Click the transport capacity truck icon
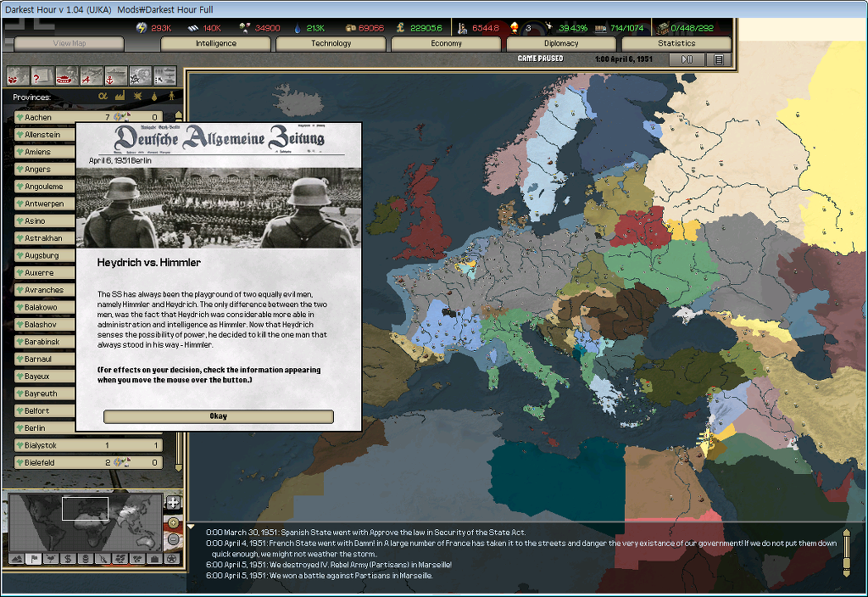Image resolution: width=868 pixels, height=597 pixels. tap(601, 28)
